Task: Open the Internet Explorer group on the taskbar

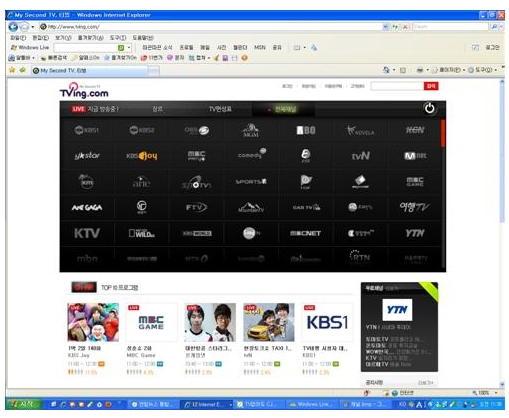Action: coord(207,404)
